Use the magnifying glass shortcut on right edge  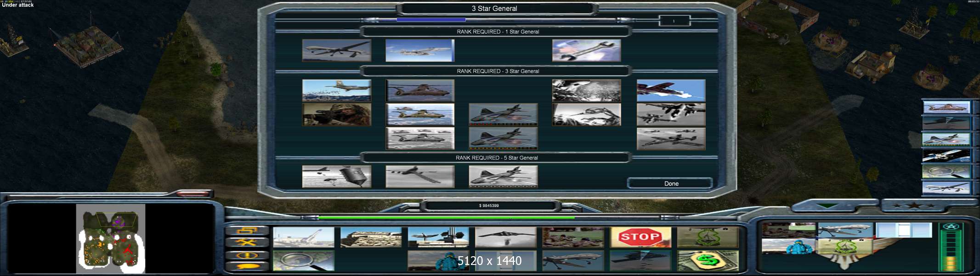[946, 172]
